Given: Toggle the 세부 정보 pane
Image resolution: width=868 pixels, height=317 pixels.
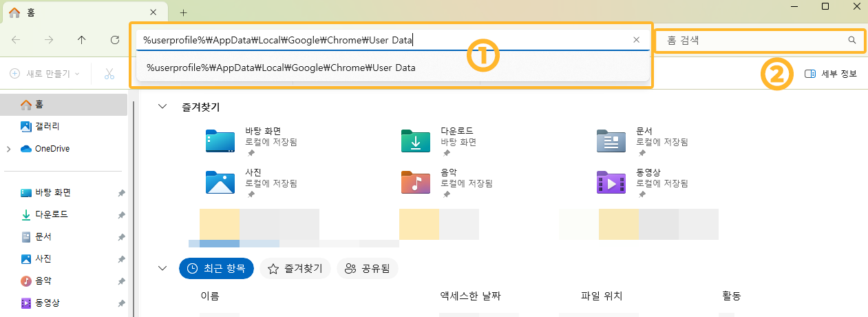Looking at the screenshot, I should pyautogui.click(x=831, y=73).
